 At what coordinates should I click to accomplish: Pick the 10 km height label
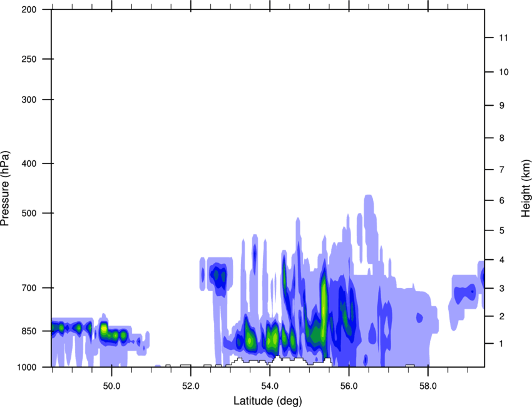[503, 72]
